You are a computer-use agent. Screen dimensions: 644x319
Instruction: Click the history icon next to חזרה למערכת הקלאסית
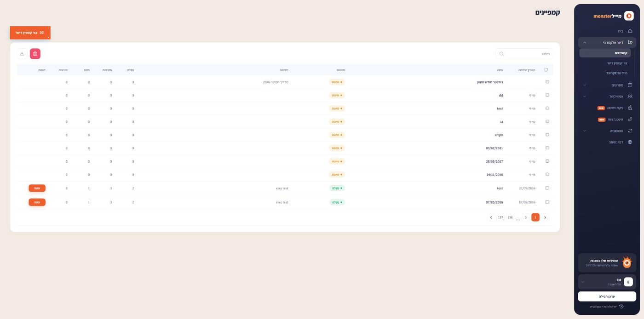click(x=621, y=307)
